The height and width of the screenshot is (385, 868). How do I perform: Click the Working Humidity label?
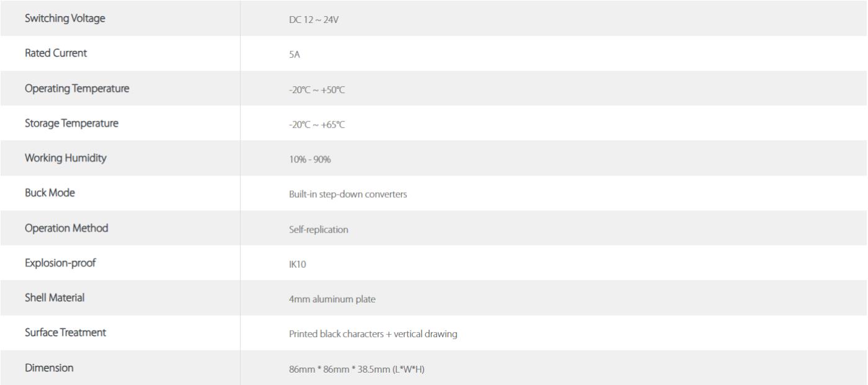pos(65,158)
